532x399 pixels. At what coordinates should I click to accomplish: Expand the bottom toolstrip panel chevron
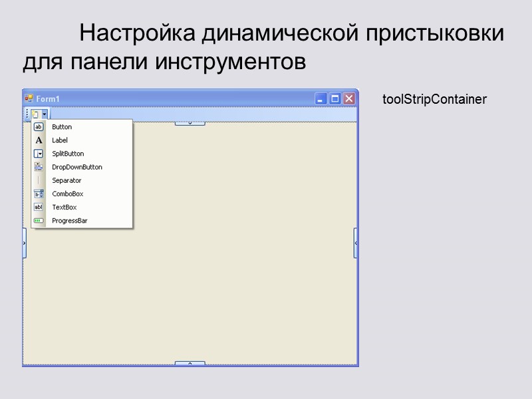tap(190, 363)
